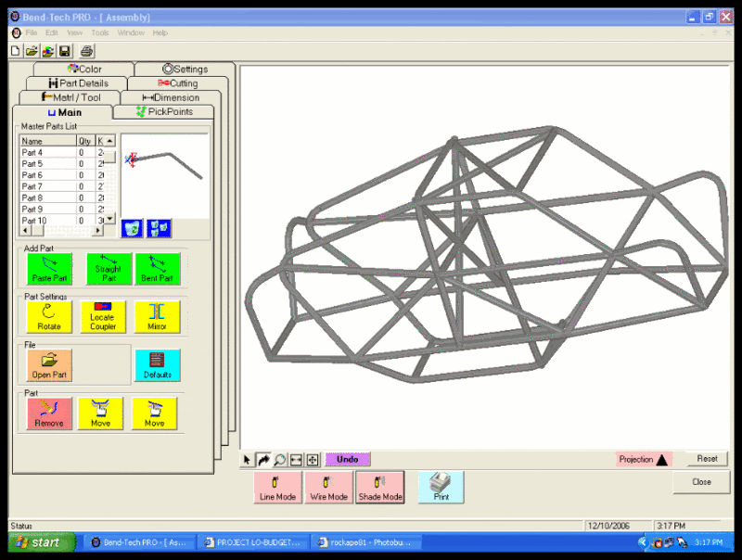
Task: Switch to PROJECT LO-BUDGET taskbar window
Action: (252, 542)
